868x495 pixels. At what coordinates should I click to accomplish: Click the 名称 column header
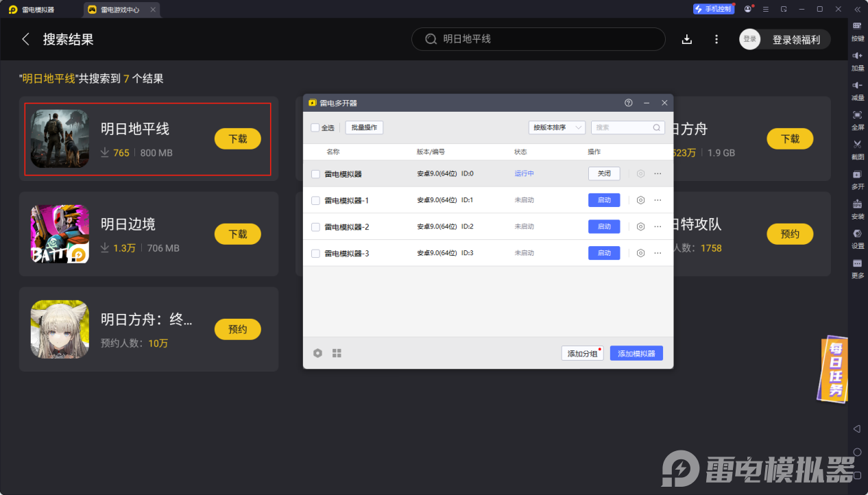click(x=333, y=152)
